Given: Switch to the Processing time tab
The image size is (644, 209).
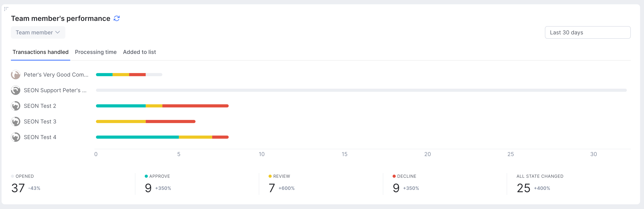Looking at the screenshot, I should pos(96,52).
